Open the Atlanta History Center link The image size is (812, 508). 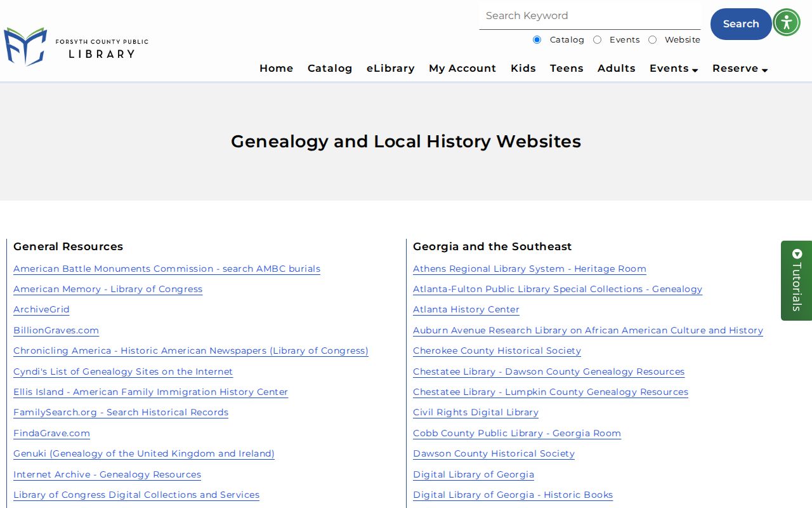point(466,309)
